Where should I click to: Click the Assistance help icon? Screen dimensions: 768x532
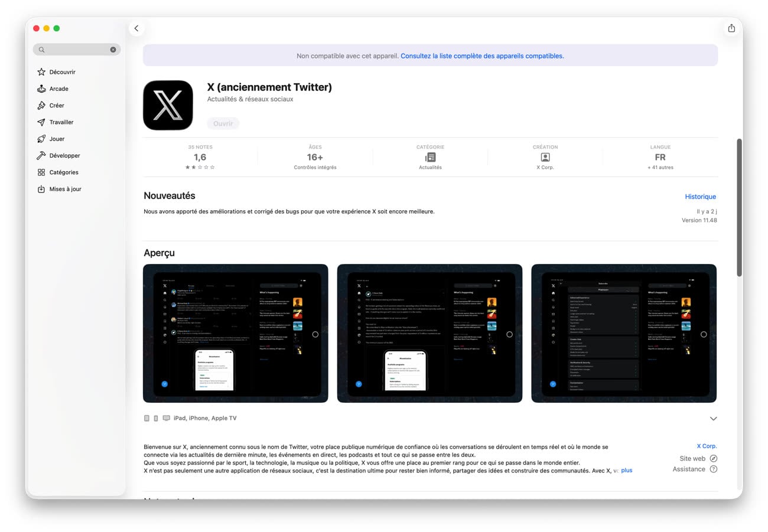(713, 469)
